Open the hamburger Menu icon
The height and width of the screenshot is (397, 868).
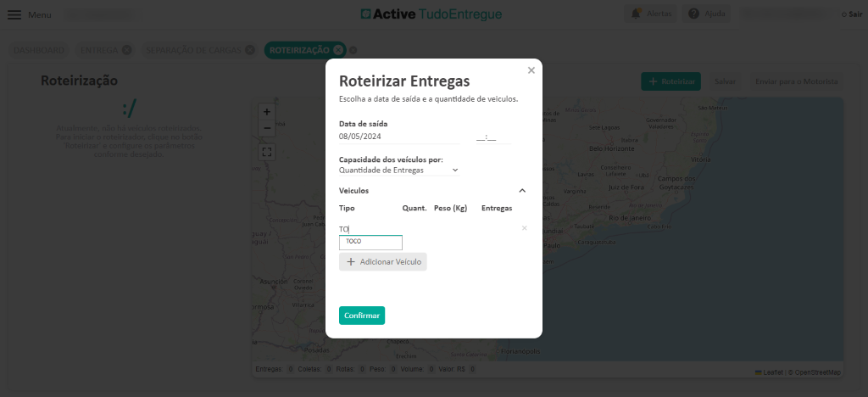(14, 15)
